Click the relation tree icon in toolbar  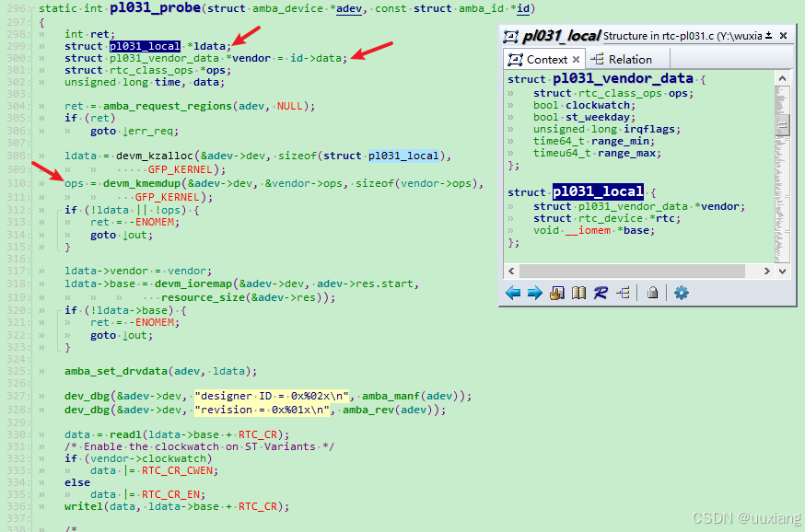click(x=623, y=293)
